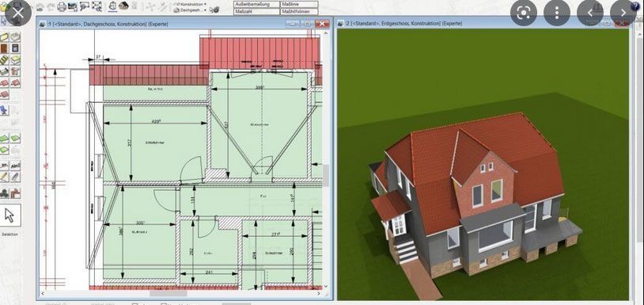
Task: Choose the Abc text tool icon
Action: pyautogui.click(x=15, y=166)
